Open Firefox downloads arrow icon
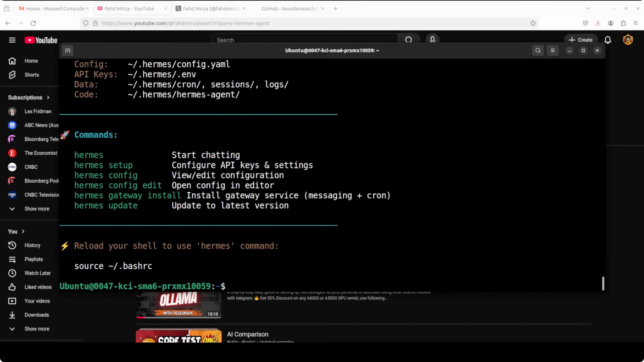 [x=598, y=23]
